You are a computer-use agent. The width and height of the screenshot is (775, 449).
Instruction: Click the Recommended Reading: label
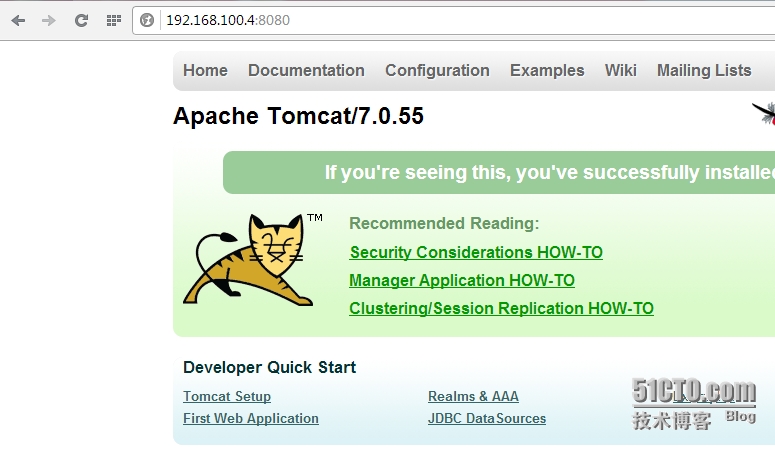click(x=444, y=224)
